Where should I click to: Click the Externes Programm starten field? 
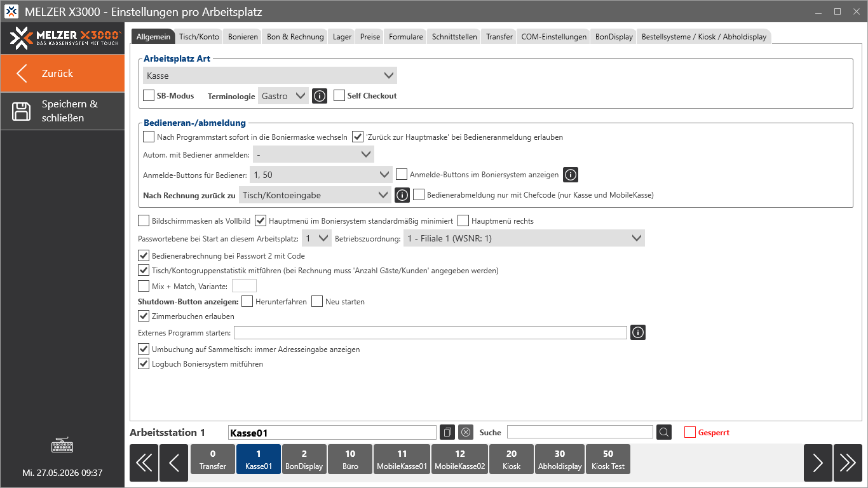[431, 332]
